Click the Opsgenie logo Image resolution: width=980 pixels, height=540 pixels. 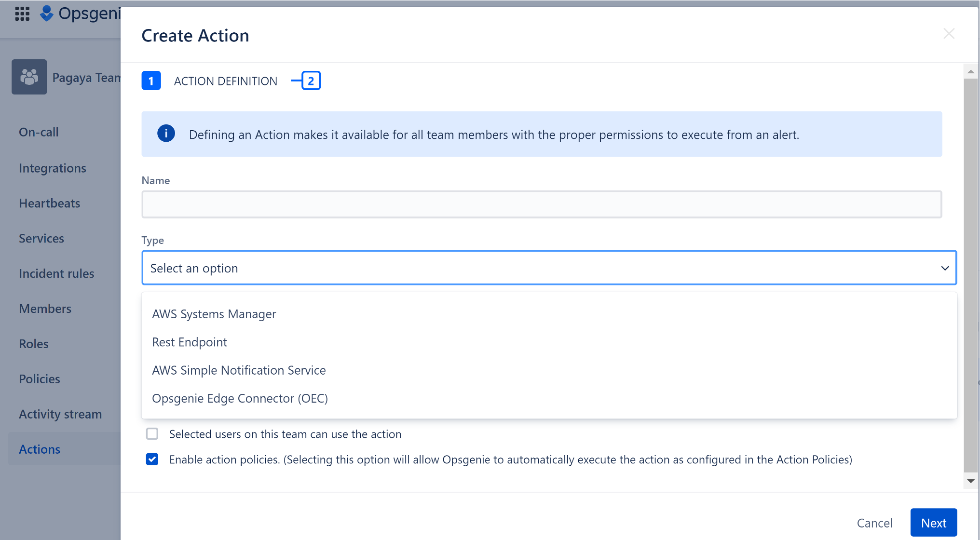point(80,13)
